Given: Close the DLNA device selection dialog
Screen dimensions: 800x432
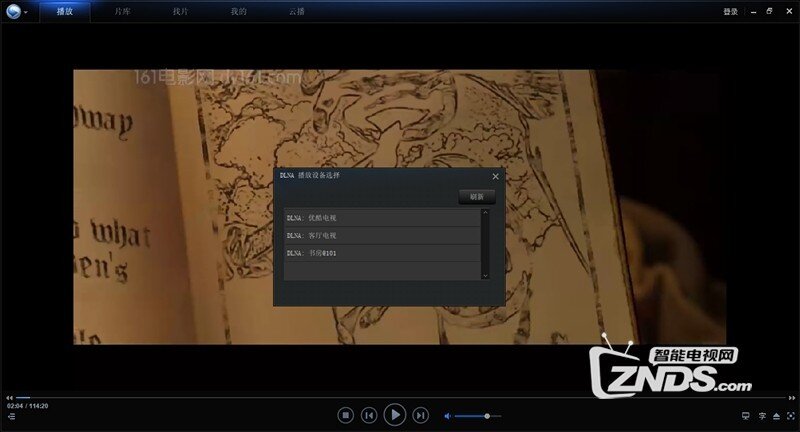Looking at the screenshot, I should click(x=495, y=176).
